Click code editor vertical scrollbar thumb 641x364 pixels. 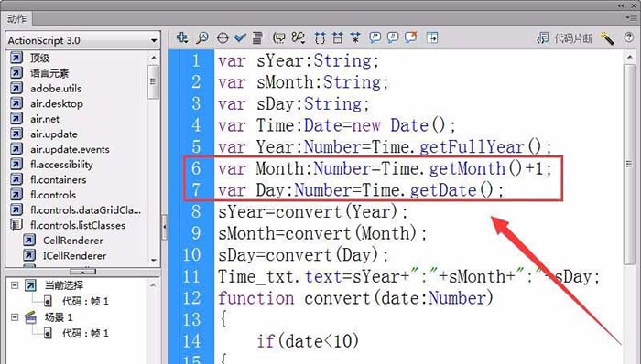pyautogui.click(x=630, y=164)
